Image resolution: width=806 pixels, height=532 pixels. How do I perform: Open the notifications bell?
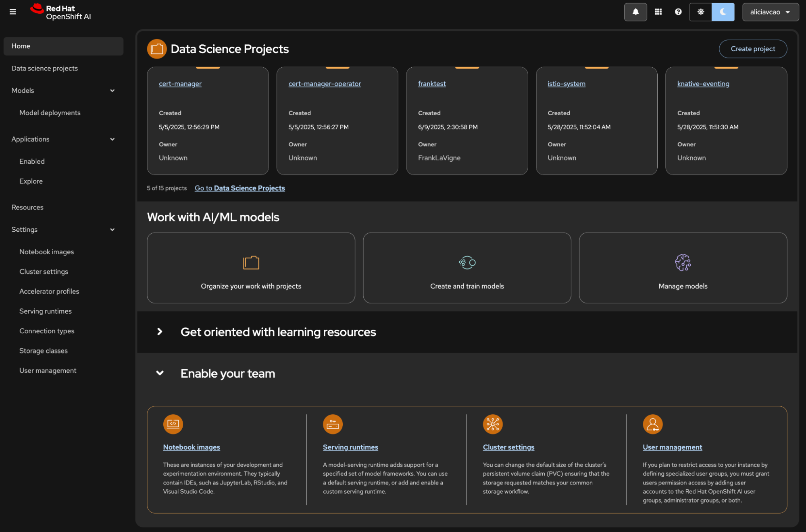[x=635, y=12]
